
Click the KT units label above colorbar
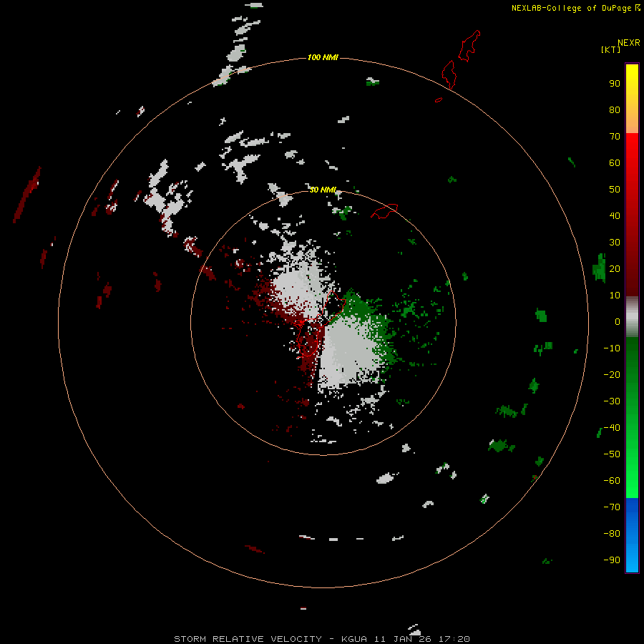[611, 49]
